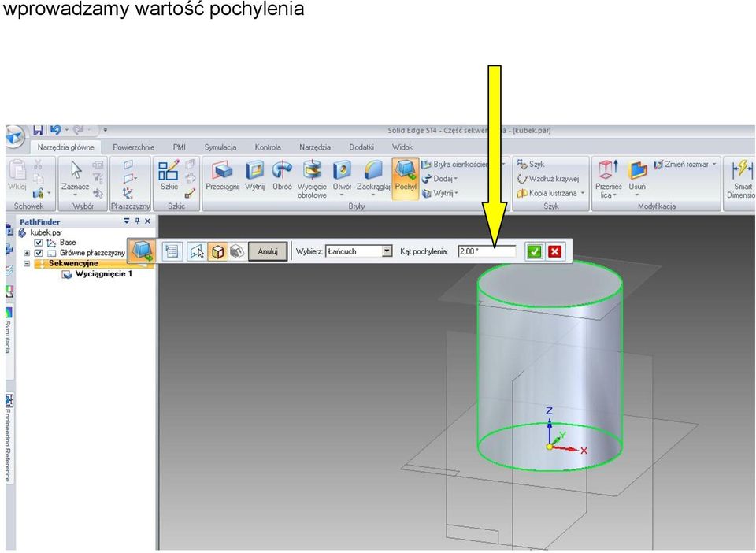This screenshot has width=756, height=553.
Task: Close the PathFinder panel
Action: [147, 221]
